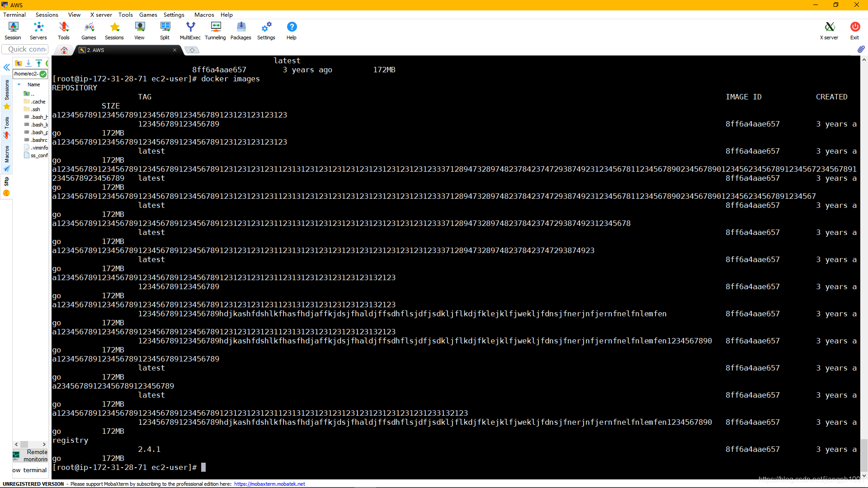Click the new tab plus button

point(192,50)
